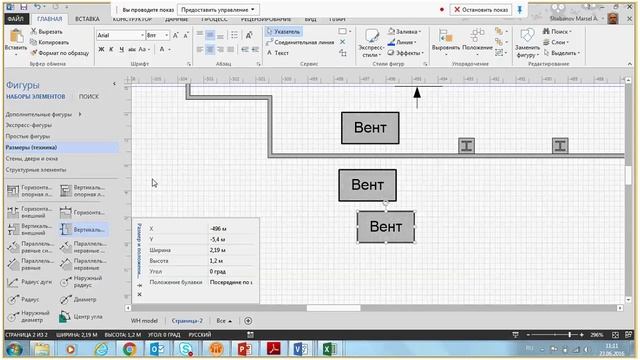
Task: Toggle align text right in Абзац group
Action: pos(220,49)
